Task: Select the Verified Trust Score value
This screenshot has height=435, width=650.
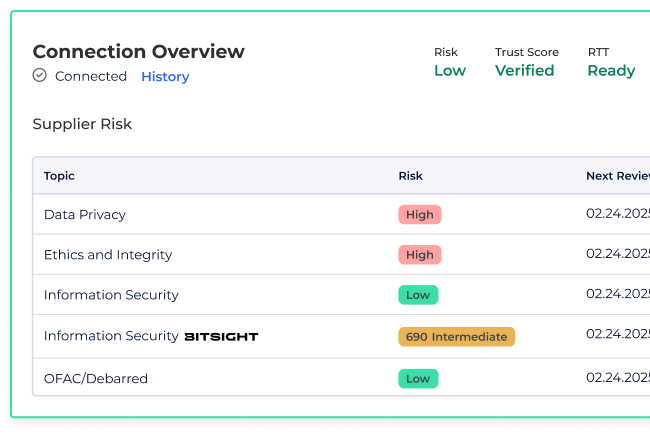Action: (x=524, y=71)
